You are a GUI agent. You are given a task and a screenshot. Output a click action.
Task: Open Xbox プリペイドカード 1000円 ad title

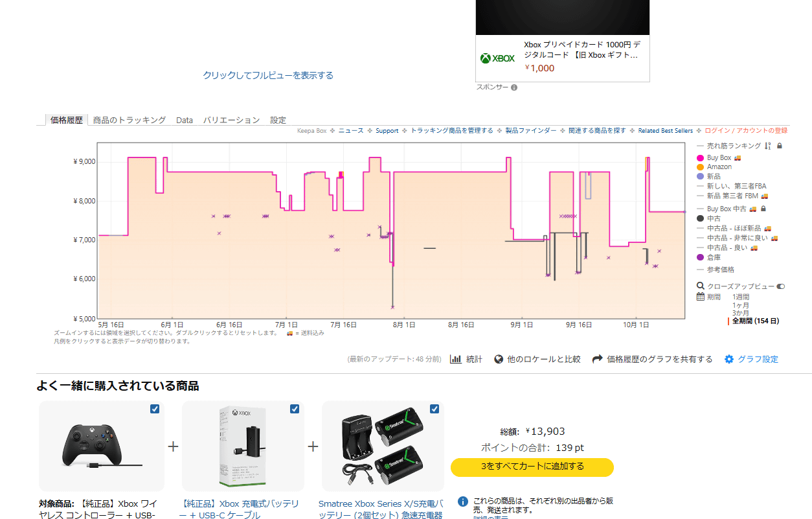pos(582,50)
